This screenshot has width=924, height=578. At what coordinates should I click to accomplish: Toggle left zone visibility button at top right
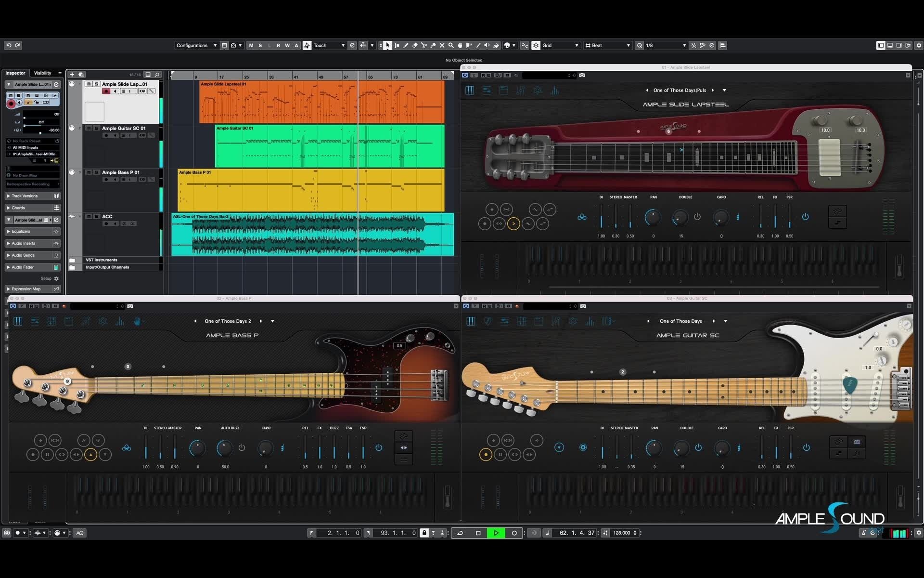(881, 45)
